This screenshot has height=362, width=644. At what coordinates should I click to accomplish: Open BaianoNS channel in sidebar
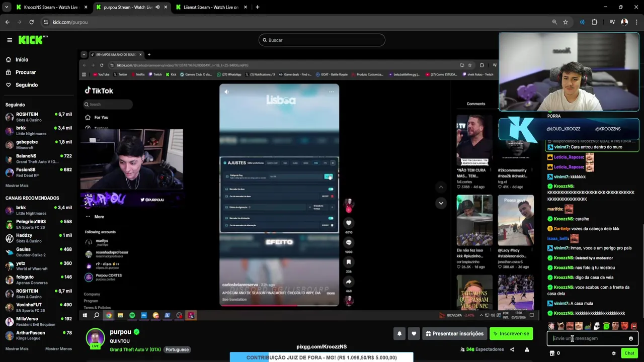coord(38,159)
